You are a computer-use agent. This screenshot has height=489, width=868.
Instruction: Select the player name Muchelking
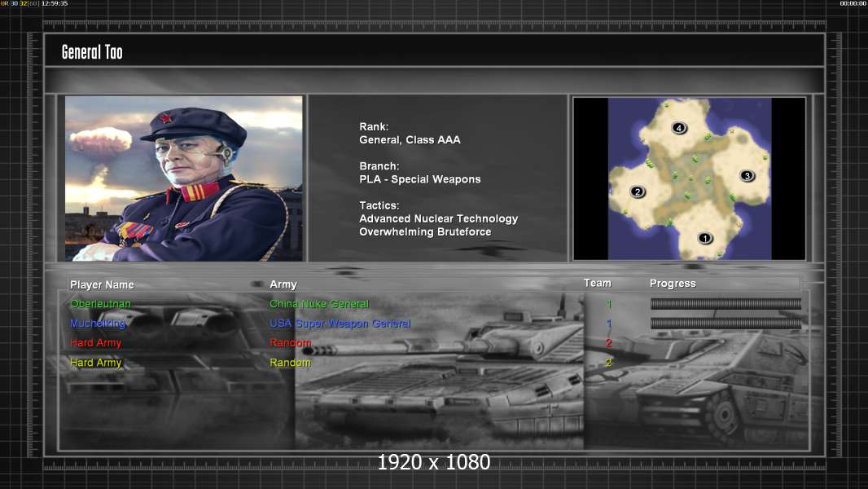click(98, 324)
